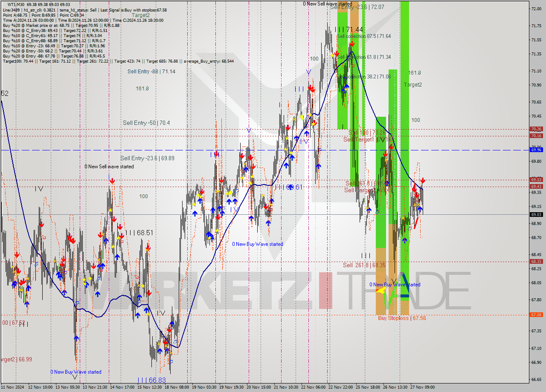Viewport: 546px width, 392px height.
Task: Select the '27 Nov 09:00' time label
Action: coord(422,387)
